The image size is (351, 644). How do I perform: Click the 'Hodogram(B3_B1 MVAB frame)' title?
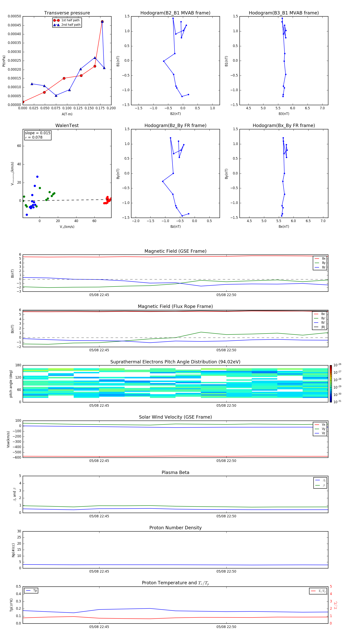(x=284, y=13)
